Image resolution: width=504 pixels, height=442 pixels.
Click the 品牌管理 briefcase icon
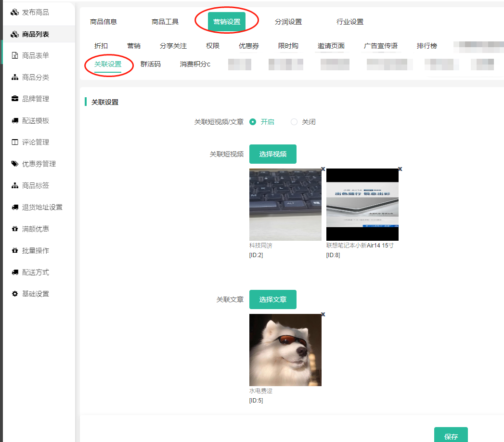click(x=15, y=99)
